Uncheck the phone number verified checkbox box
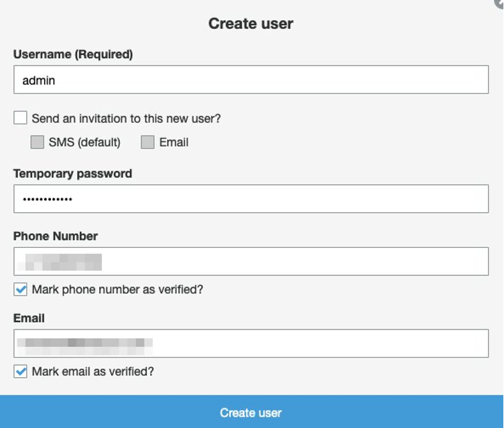The image size is (504, 428). pyautogui.click(x=20, y=290)
